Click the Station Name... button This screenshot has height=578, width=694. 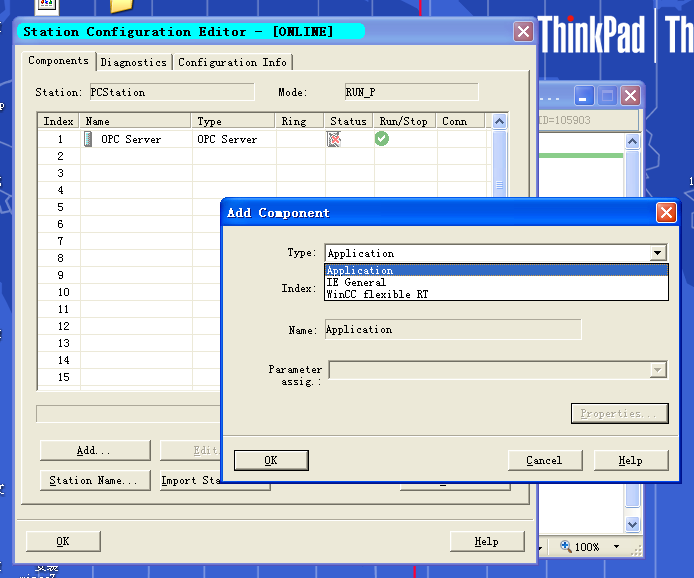[x=95, y=481]
